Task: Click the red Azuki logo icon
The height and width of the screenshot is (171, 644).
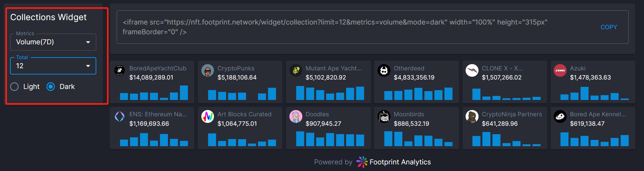Action: (560, 71)
